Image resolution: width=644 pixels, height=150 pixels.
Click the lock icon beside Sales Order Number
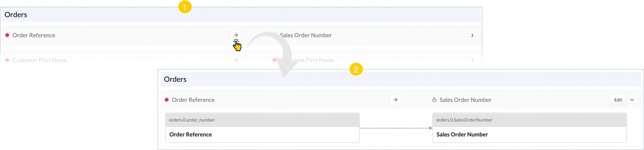point(434,100)
